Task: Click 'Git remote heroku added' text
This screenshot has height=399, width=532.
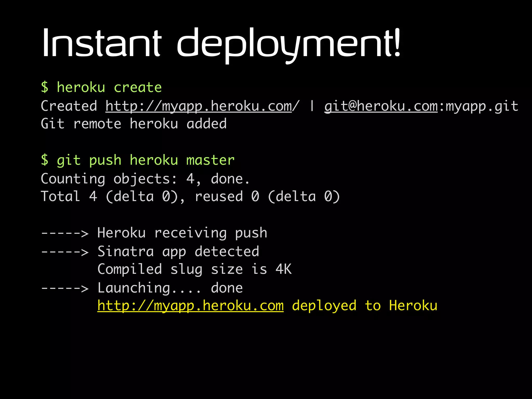Action: tap(134, 124)
